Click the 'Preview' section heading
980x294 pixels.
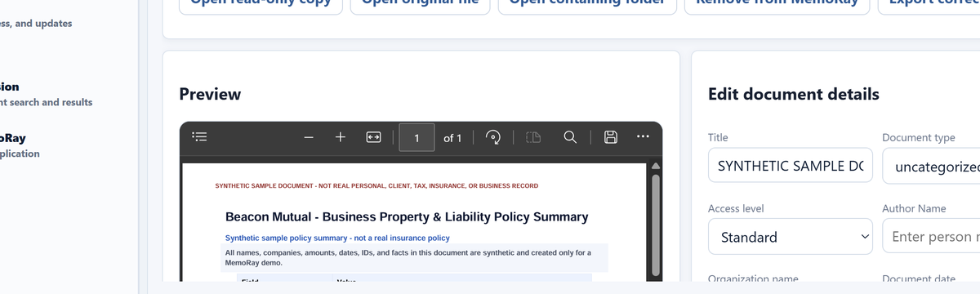pos(210,94)
